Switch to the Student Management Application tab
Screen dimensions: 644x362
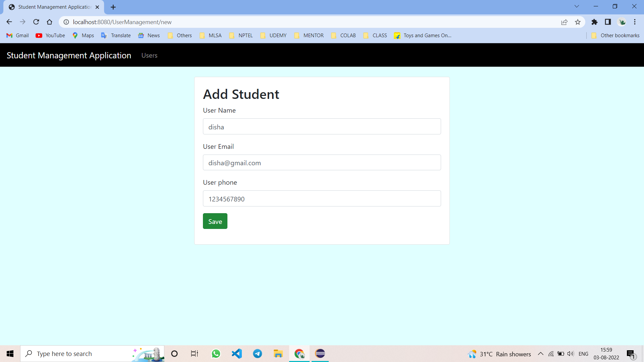point(54,7)
